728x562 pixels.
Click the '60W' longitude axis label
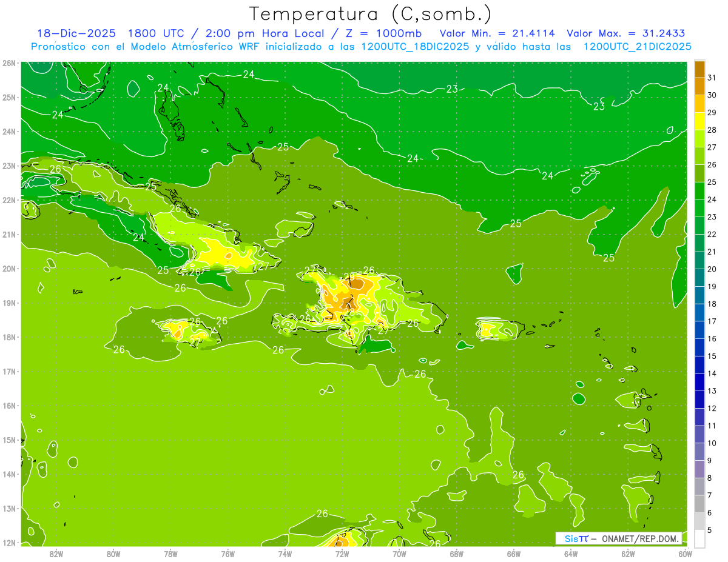click(686, 554)
